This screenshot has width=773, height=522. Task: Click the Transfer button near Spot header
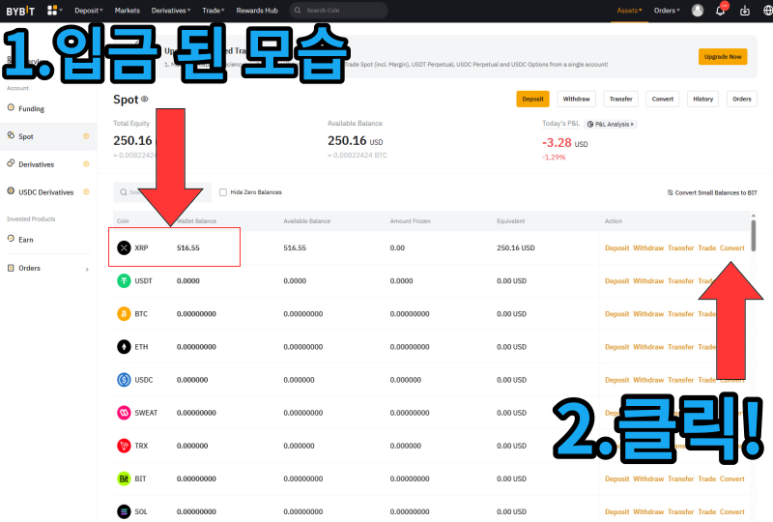click(x=621, y=99)
